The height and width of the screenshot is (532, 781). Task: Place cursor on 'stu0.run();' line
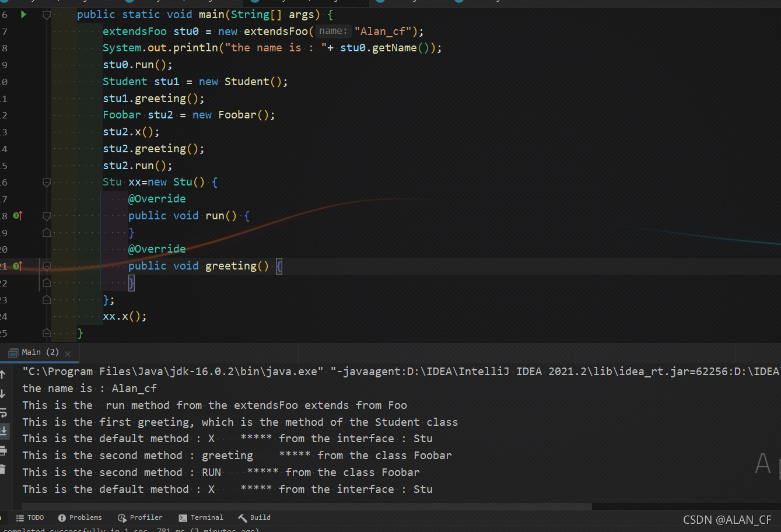tap(138, 65)
